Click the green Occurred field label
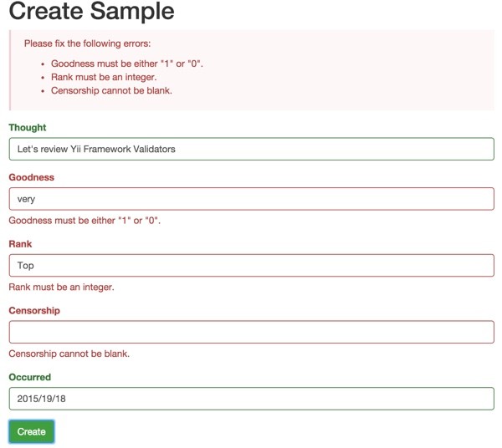Image resolution: width=502 pixels, height=448 pixels. coord(30,377)
